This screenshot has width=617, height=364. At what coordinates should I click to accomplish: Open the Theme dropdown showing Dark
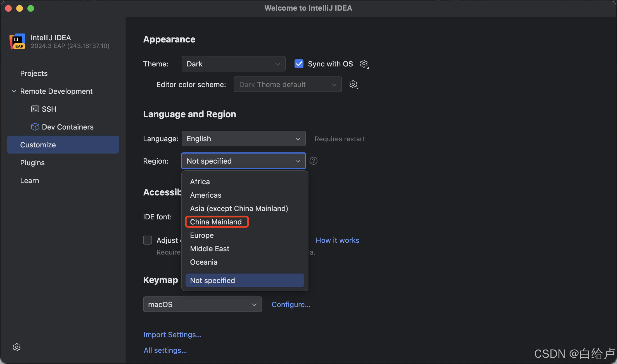[233, 64]
